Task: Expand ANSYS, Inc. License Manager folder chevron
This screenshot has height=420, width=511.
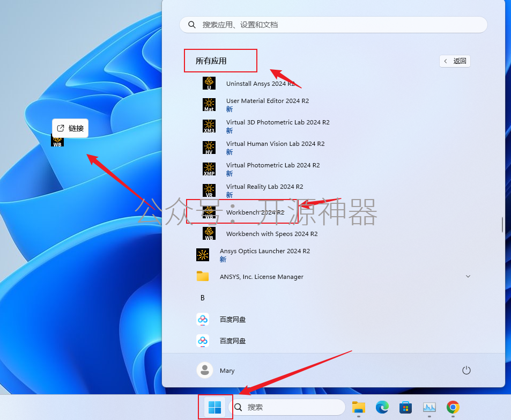Action: point(468,276)
